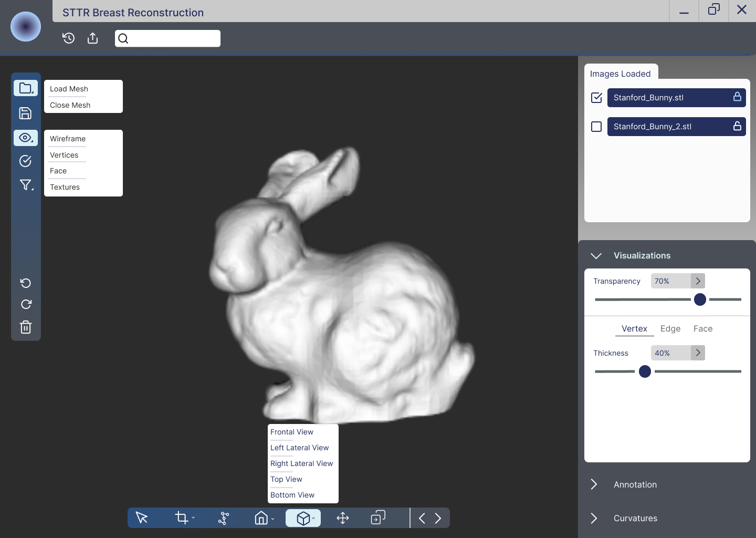Close the STTR Breast Reconstruction window
This screenshot has width=756, height=538.
point(742,10)
